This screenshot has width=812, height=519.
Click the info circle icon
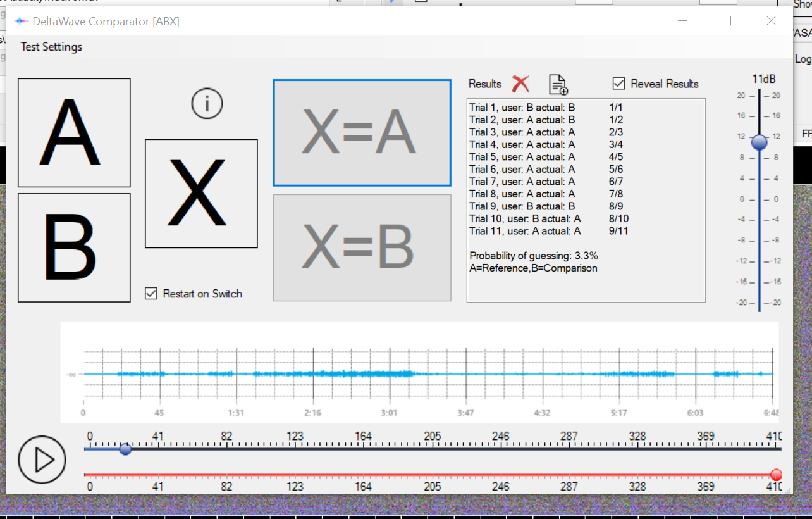(207, 103)
